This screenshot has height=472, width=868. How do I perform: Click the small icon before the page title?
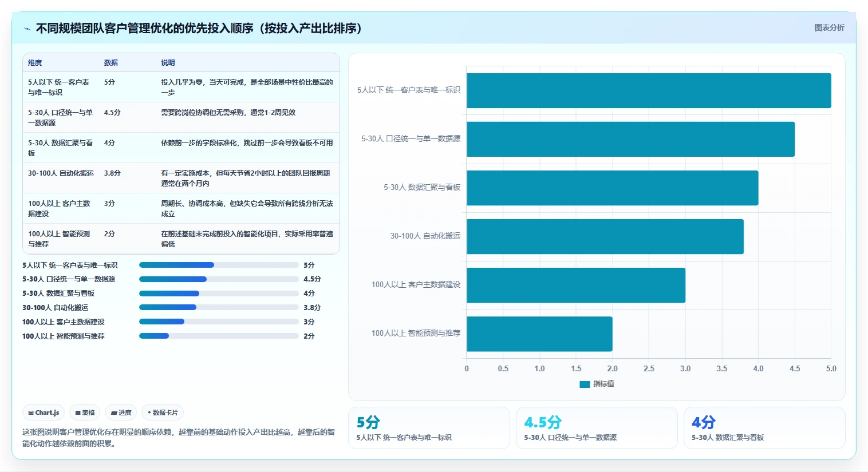tap(27, 29)
